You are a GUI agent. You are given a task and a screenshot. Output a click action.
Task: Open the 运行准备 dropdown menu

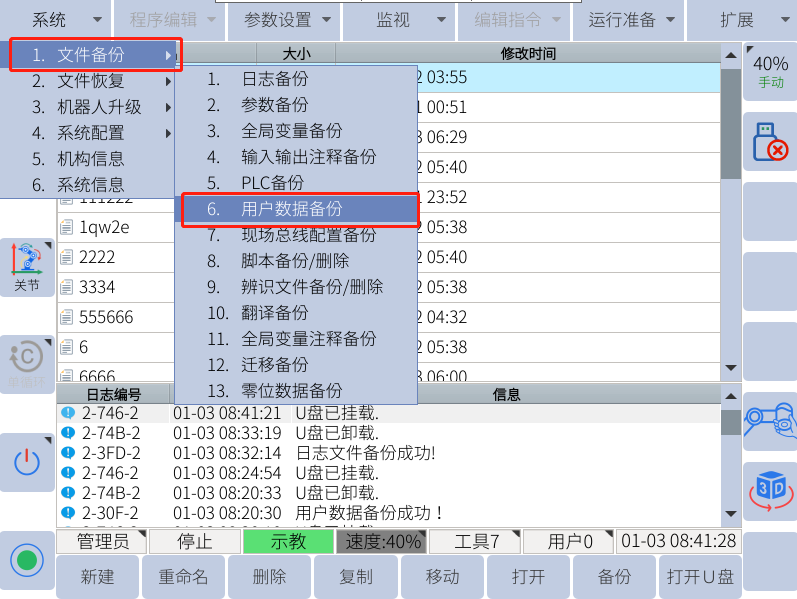click(x=632, y=20)
